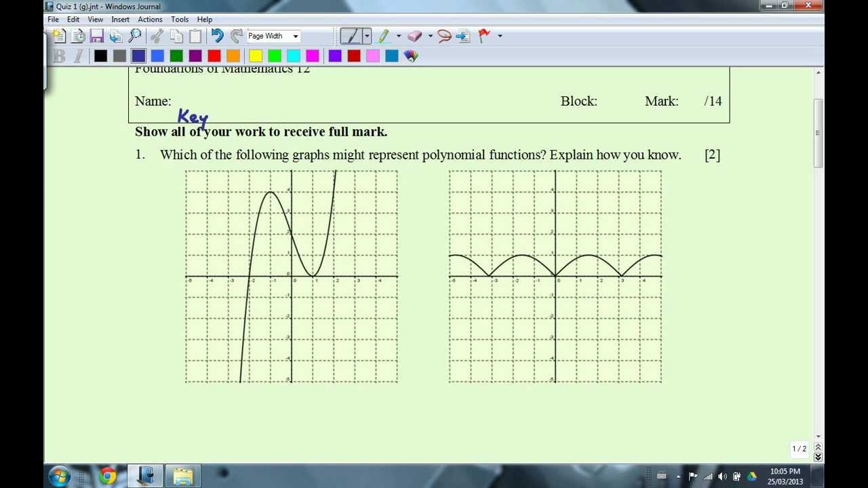
Task: Choose the black ink color
Action: (100, 56)
